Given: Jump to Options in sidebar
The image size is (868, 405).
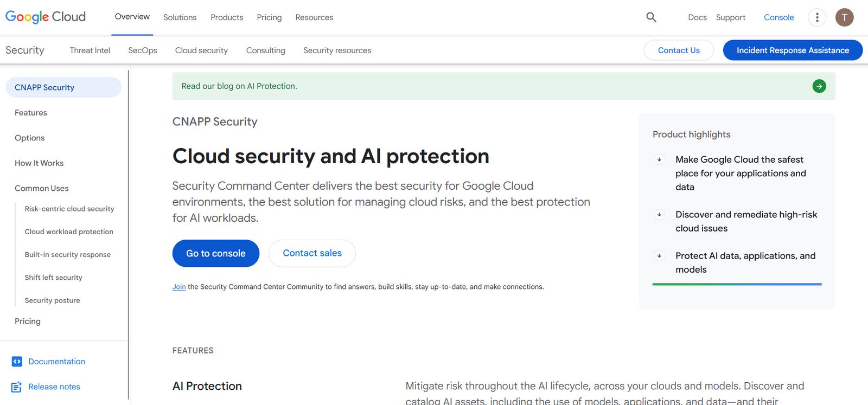Looking at the screenshot, I should click(30, 138).
